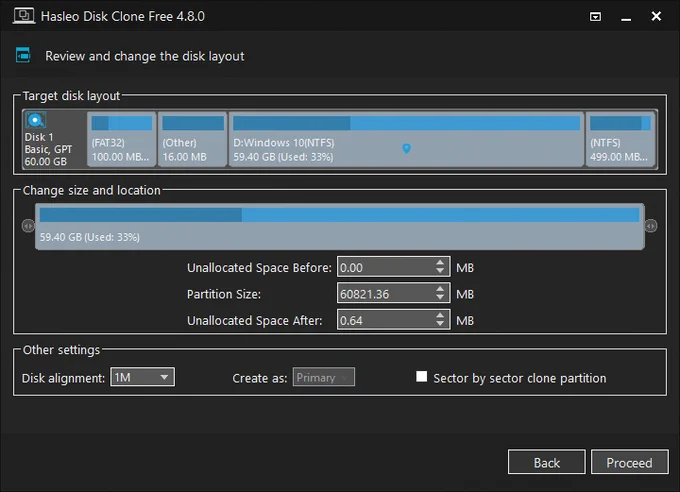Click the Disk 1 Basic GPT label
The width and height of the screenshot is (680, 492).
click(48, 149)
